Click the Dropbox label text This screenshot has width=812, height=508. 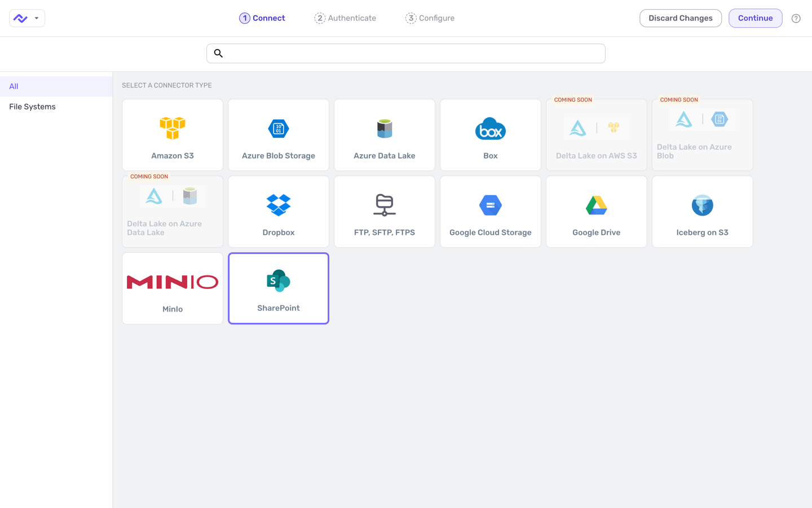tap(279, 233)
